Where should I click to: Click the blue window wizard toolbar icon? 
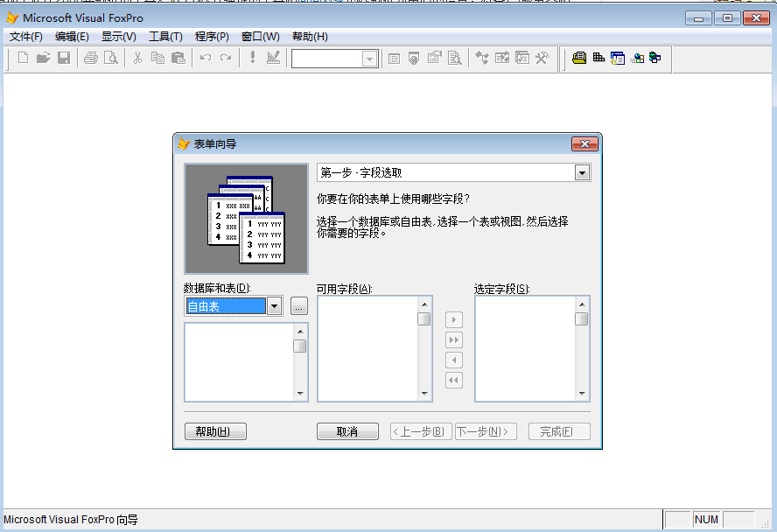point(618,59)
